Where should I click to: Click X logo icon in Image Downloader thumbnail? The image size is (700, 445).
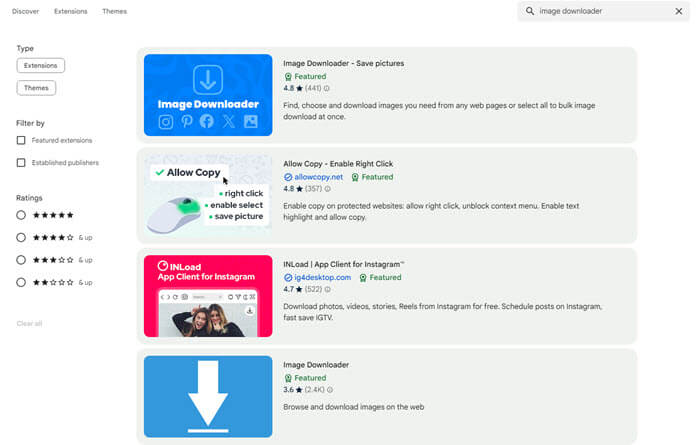pyautogui.click(x=229, y=121)
